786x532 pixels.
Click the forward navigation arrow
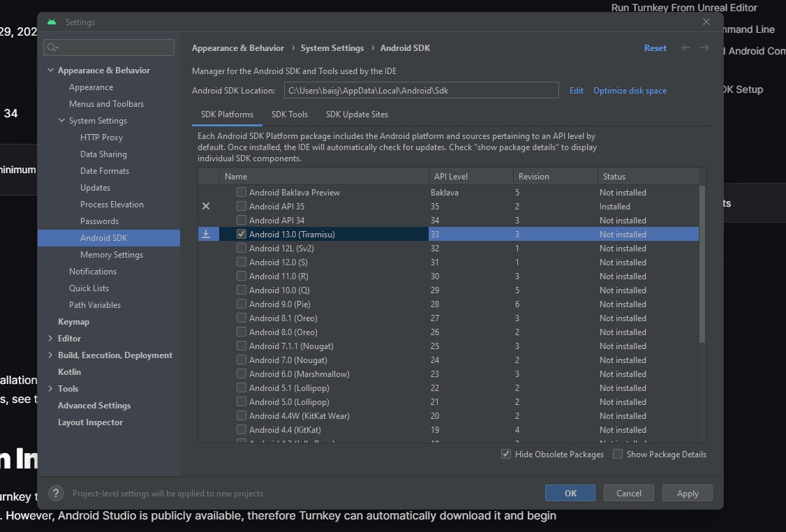(x=704, y=47)
